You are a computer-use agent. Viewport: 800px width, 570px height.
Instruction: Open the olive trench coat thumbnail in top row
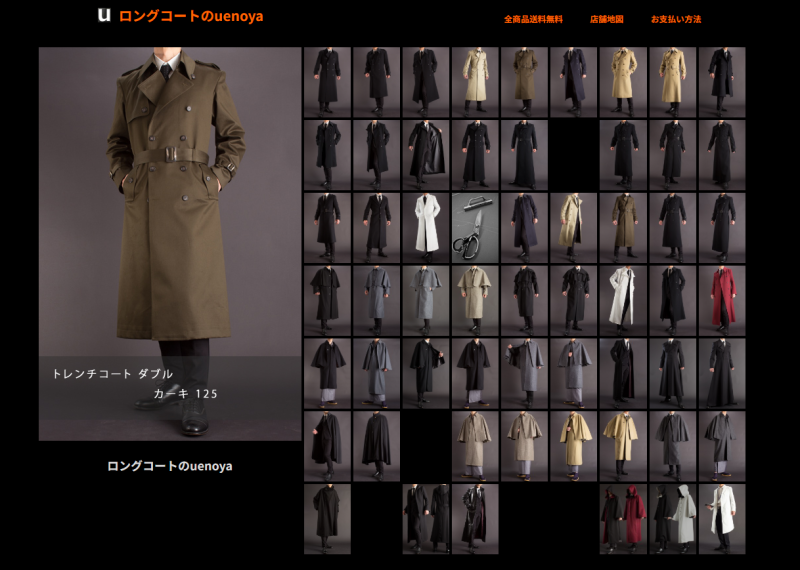click(525, 82)
